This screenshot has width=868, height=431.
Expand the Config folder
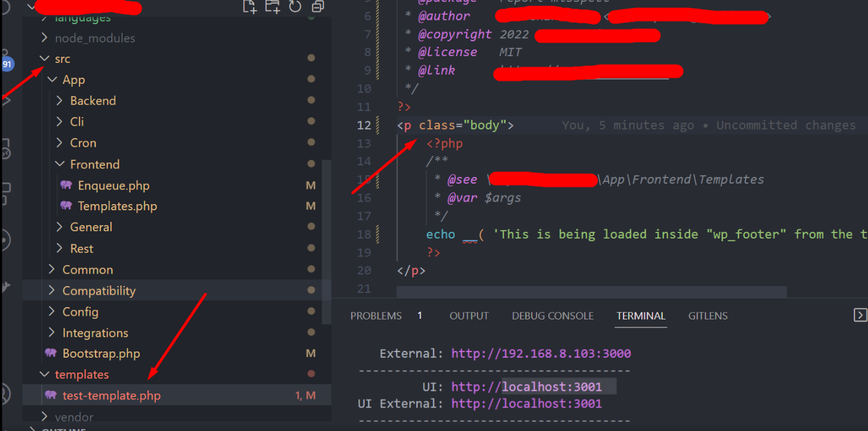point(52,311)
